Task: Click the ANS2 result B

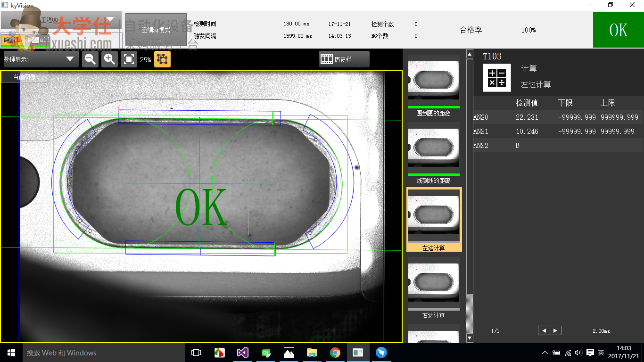Action: [517, 146]
